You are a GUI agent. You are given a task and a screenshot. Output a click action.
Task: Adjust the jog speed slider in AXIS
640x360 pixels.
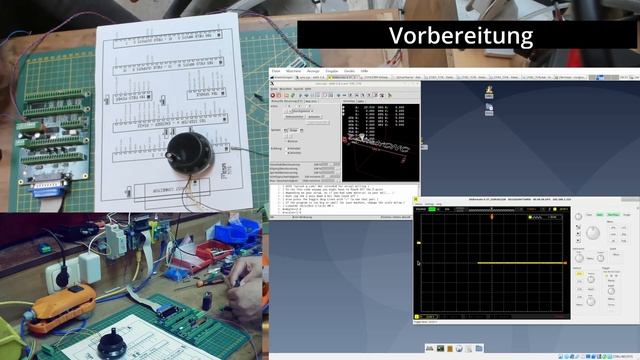pos(331,177)
